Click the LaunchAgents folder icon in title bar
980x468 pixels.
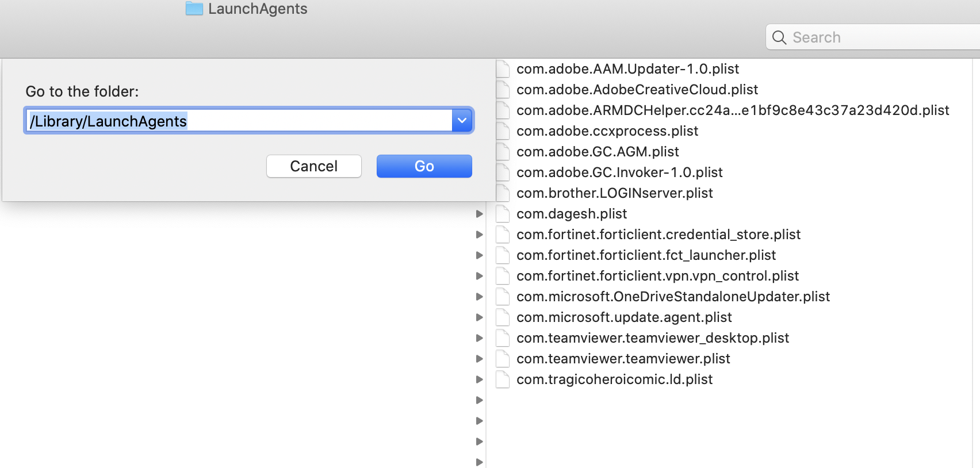click(194, 9)
